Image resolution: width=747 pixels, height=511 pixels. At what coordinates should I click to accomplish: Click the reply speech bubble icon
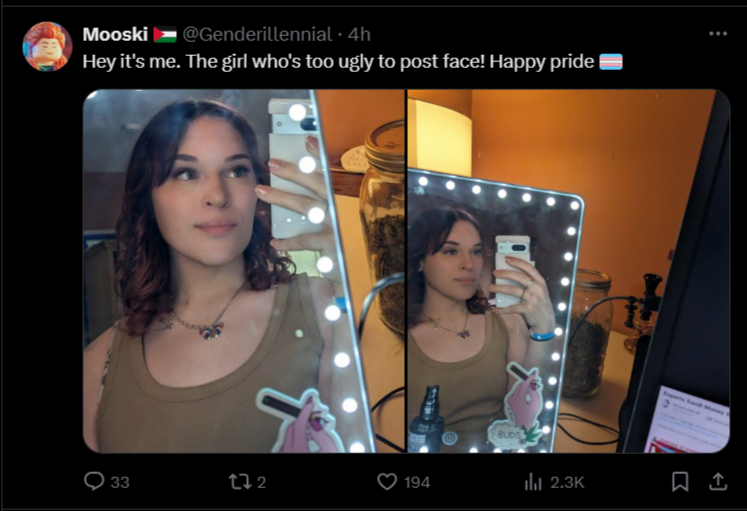tap(94, 481)
